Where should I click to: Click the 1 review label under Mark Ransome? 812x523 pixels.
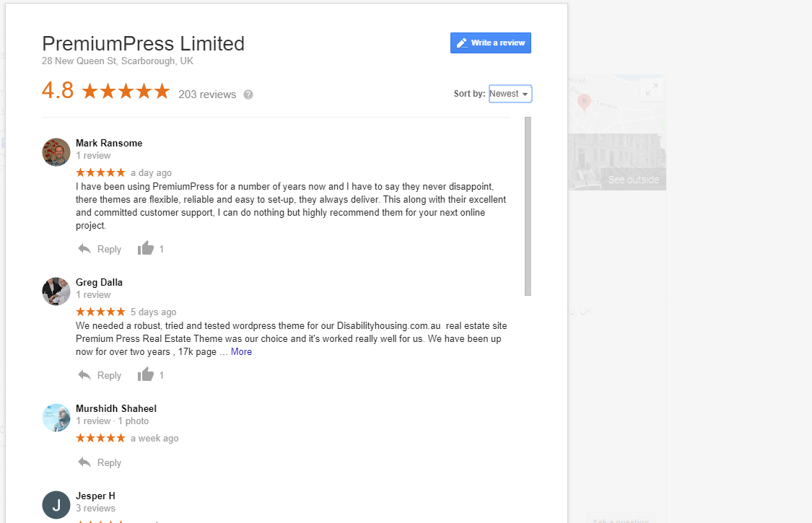pyautogui.click(x=93, y=155)
